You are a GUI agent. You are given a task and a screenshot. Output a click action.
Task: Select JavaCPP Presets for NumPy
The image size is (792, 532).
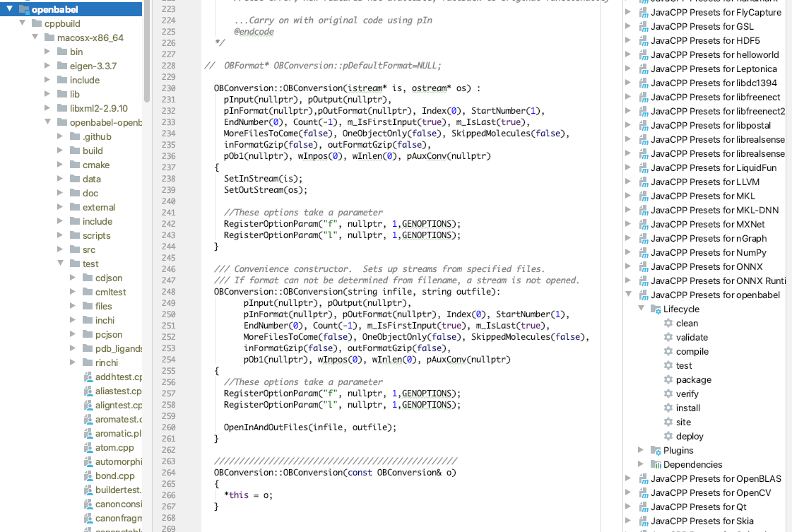point(708,253)
